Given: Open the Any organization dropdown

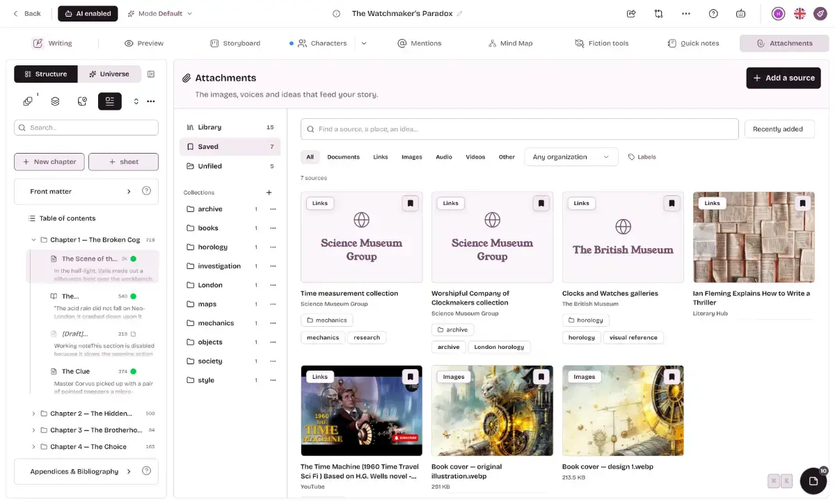Looking at the screenshot, I should tap(571, 157).
